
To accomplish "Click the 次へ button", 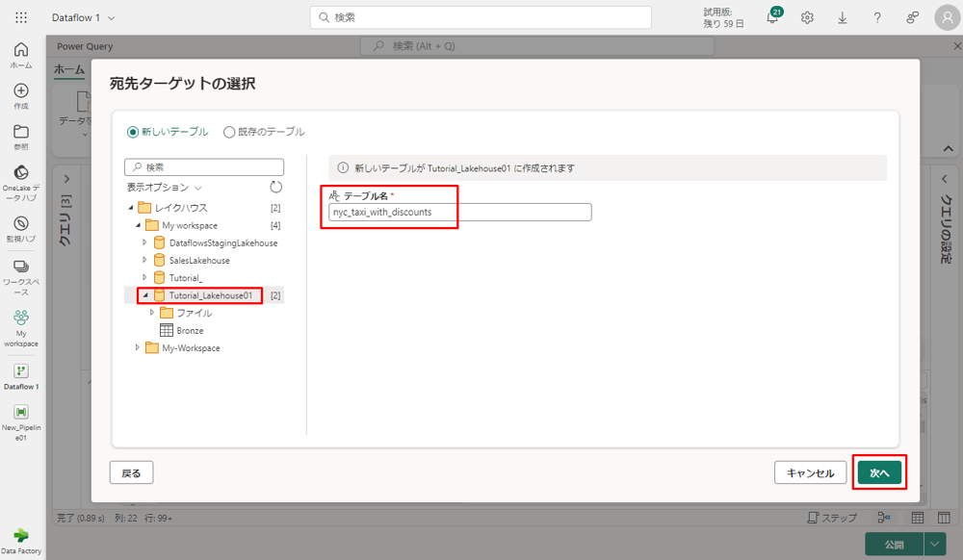I will (879, 472).
